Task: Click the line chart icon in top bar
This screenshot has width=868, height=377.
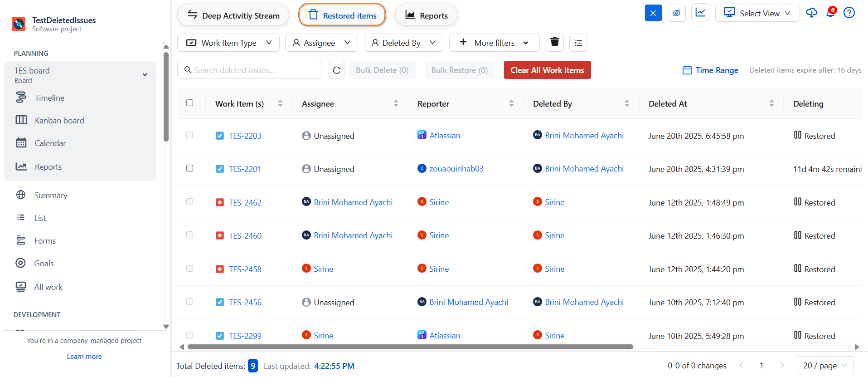Action: (700, 13)
